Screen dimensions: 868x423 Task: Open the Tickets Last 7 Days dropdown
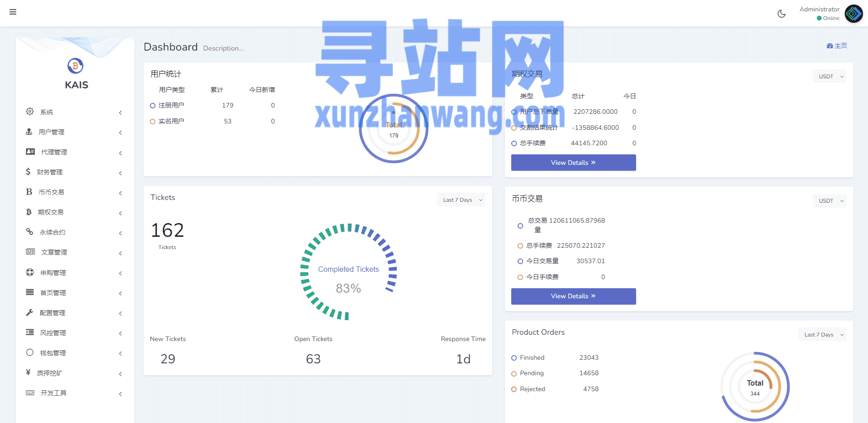461,200
